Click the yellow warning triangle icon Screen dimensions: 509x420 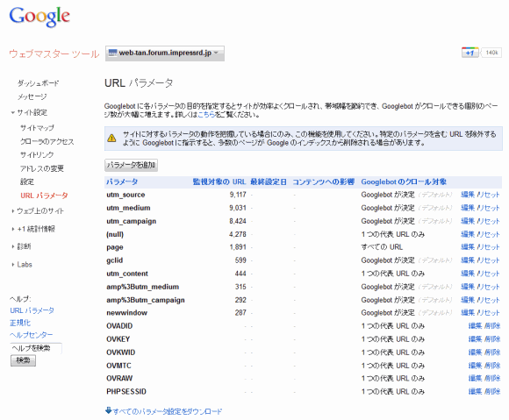click(x=111, y=138)
